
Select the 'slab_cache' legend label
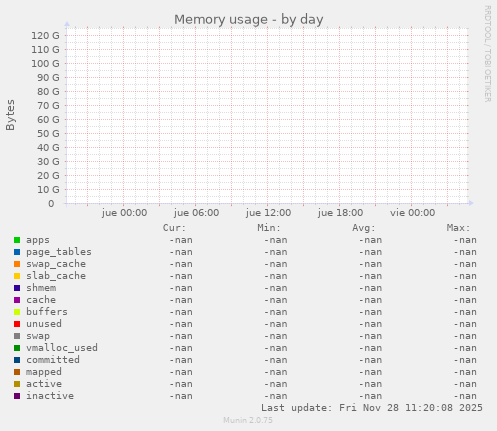point(56,276)
